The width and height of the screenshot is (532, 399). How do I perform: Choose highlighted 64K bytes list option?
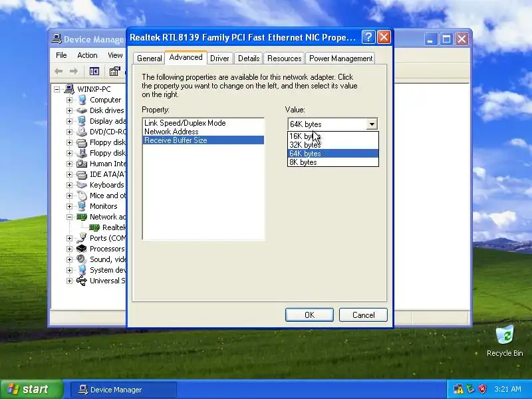pos(333,154)
